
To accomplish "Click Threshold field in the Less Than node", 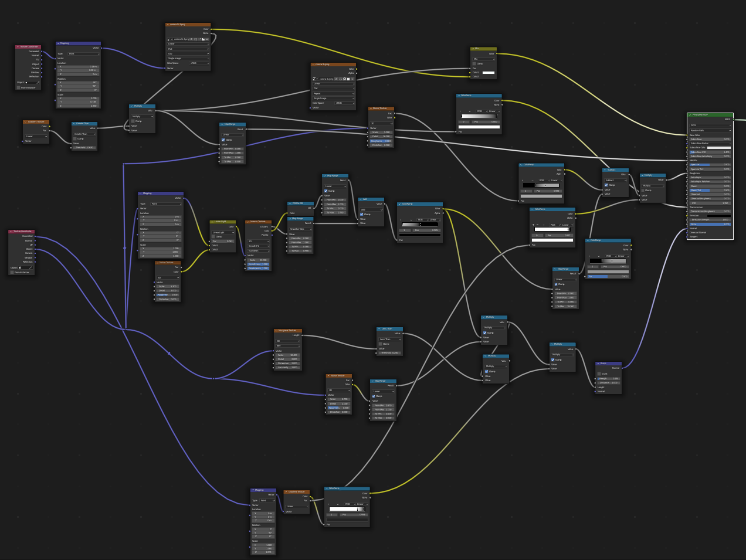I will (x=389, y=352).
